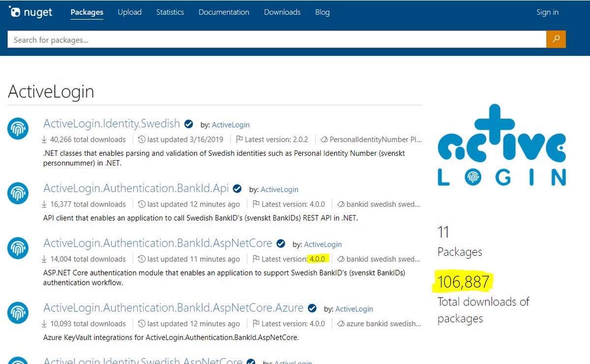Open the Downloads navigation item
Viewport: 590px width, 364px height.
[282, 12]
